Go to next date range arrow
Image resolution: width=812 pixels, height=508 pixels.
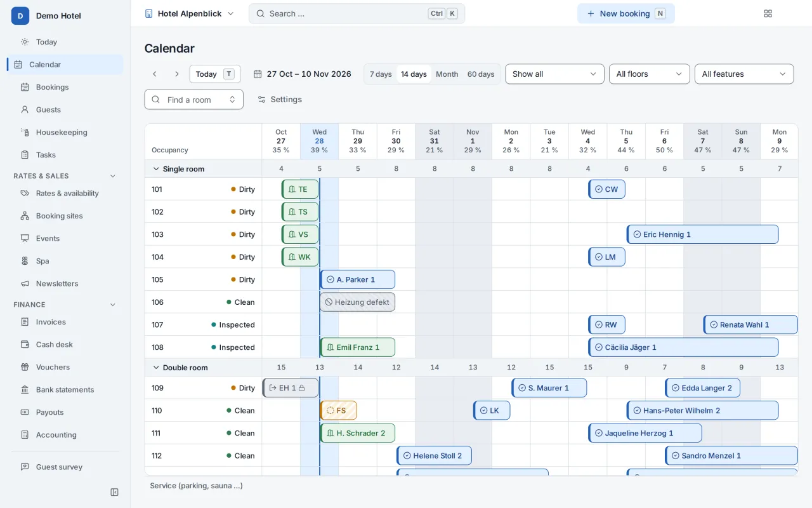point(177,74)
